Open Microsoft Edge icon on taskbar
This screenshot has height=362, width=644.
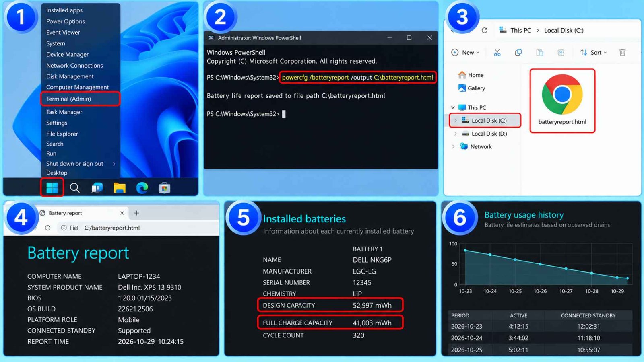[x=142, y=188]
